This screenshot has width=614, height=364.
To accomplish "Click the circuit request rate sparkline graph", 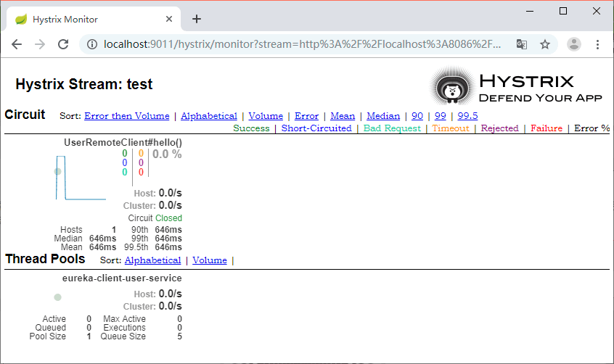I will [81, 178].
